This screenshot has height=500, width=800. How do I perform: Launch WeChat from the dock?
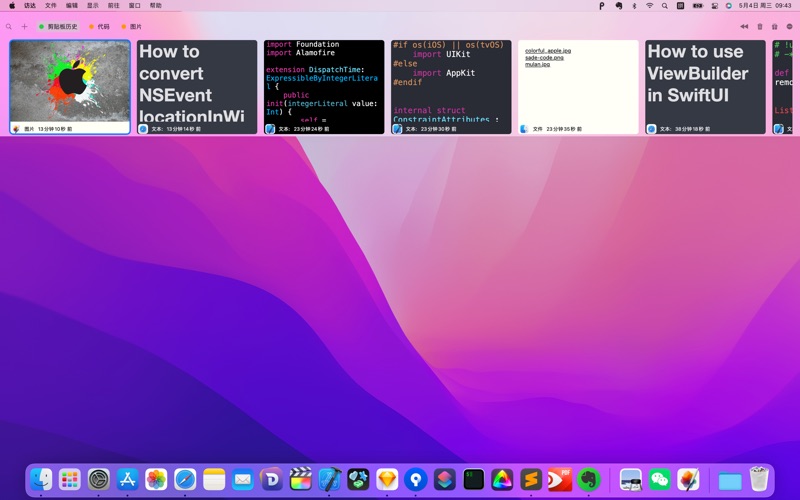(x=659, y=480)
